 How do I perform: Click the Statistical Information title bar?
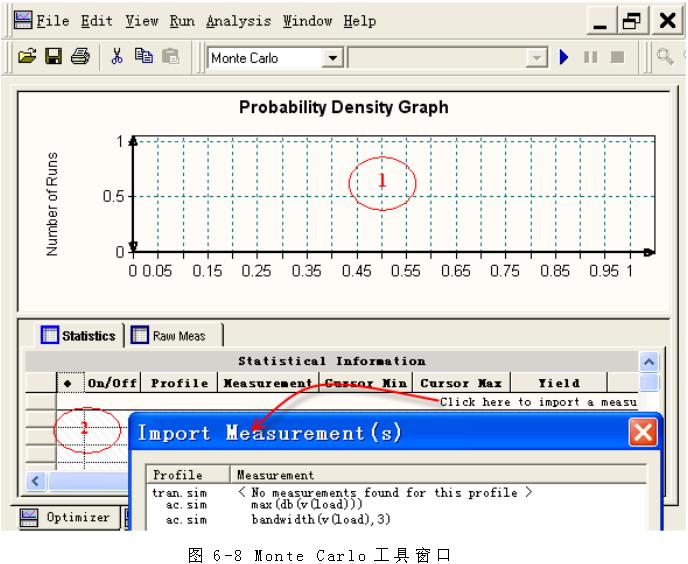[x=332, y=361]
